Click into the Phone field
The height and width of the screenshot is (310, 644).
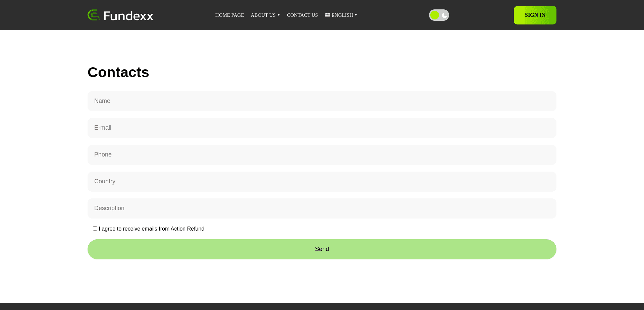click(322, 155)
